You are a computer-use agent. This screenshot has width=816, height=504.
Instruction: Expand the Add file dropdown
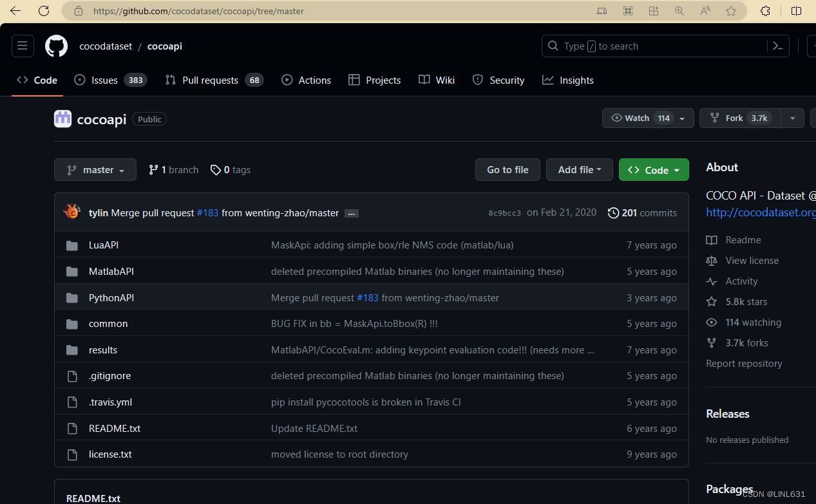pos(579,169)
